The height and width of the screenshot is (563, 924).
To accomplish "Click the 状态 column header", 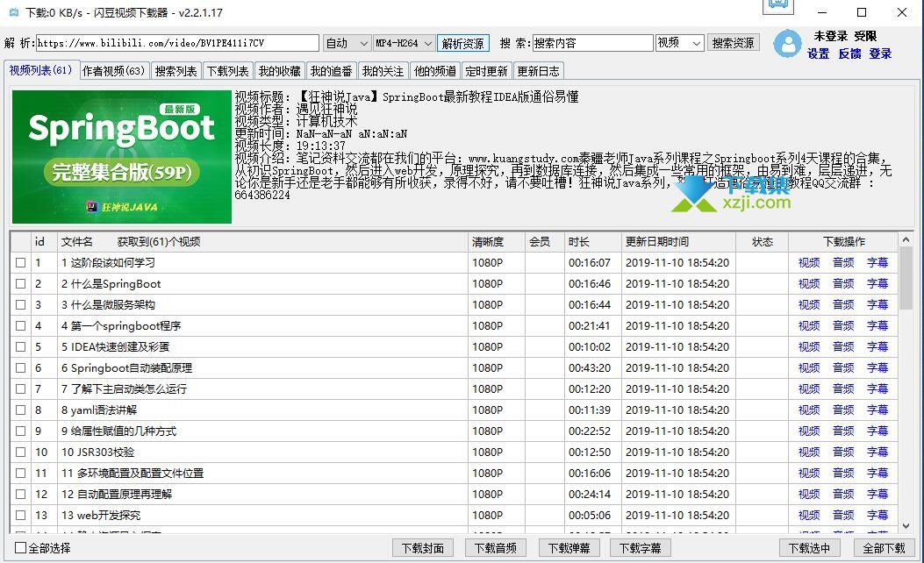I will (x=762, y=242).
